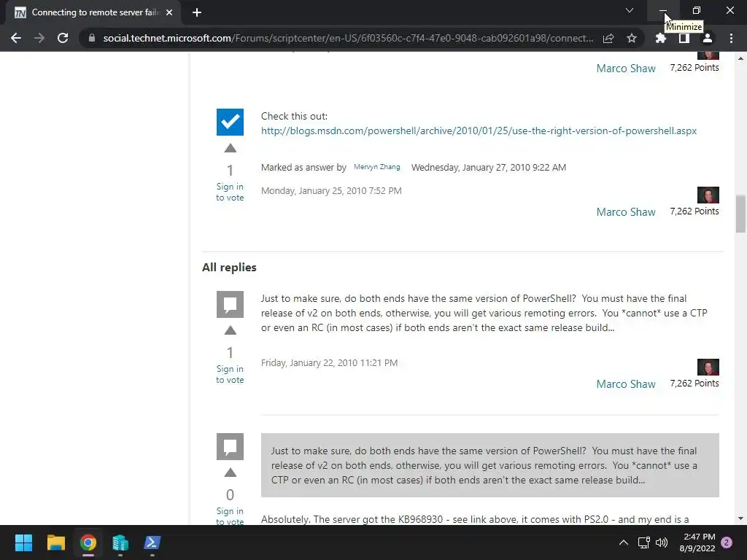Click the vote count '1' on marked answer
Image resolution: width=747 pixels, height=560 pixels.
[230, 170]
